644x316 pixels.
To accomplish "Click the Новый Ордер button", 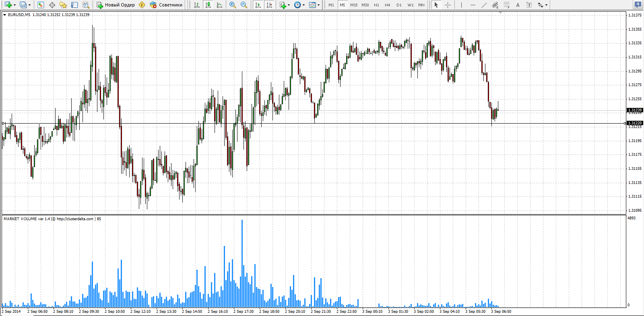I will 116,5.
